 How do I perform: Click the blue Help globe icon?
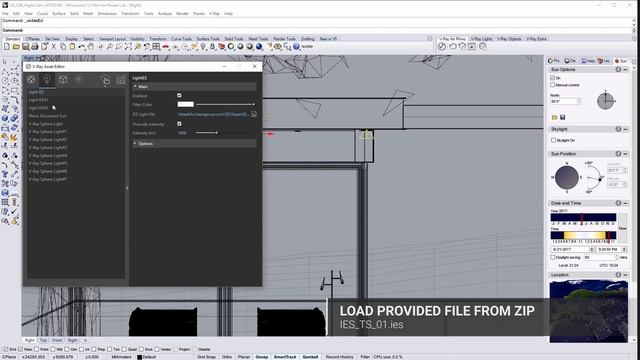point(296,47)
